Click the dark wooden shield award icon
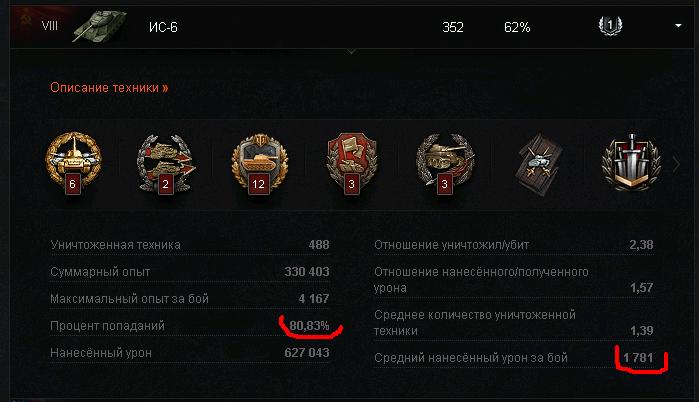699x402 pixels. 539,164
